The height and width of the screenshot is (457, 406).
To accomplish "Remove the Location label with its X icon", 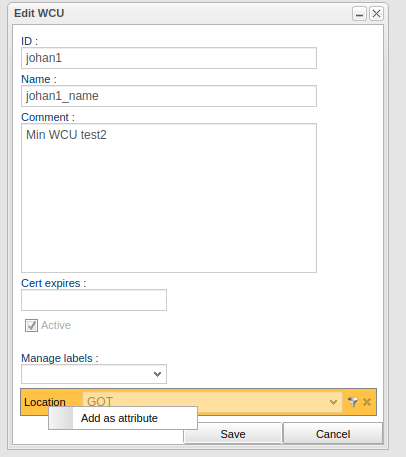I will pyautogui.click(x=367, y=402).
